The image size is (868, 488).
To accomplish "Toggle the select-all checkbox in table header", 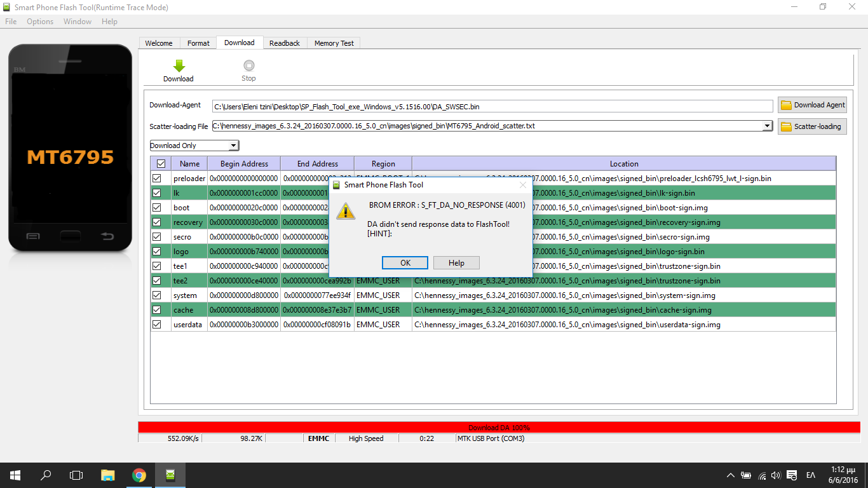I will (x=161, y=164).
